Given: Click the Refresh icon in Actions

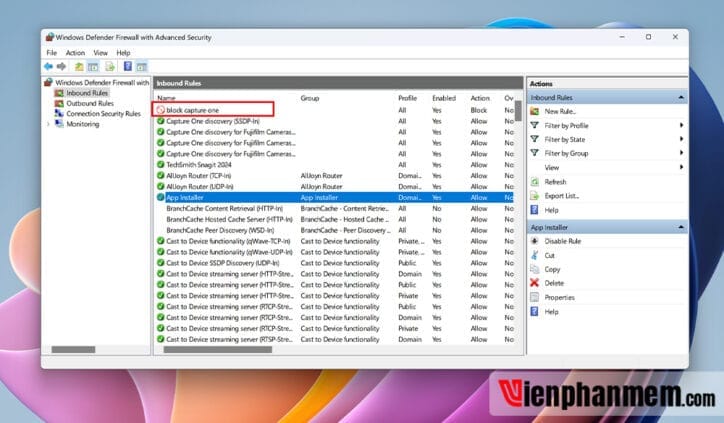Looking at the screenshot, I should tap(535, 182).
